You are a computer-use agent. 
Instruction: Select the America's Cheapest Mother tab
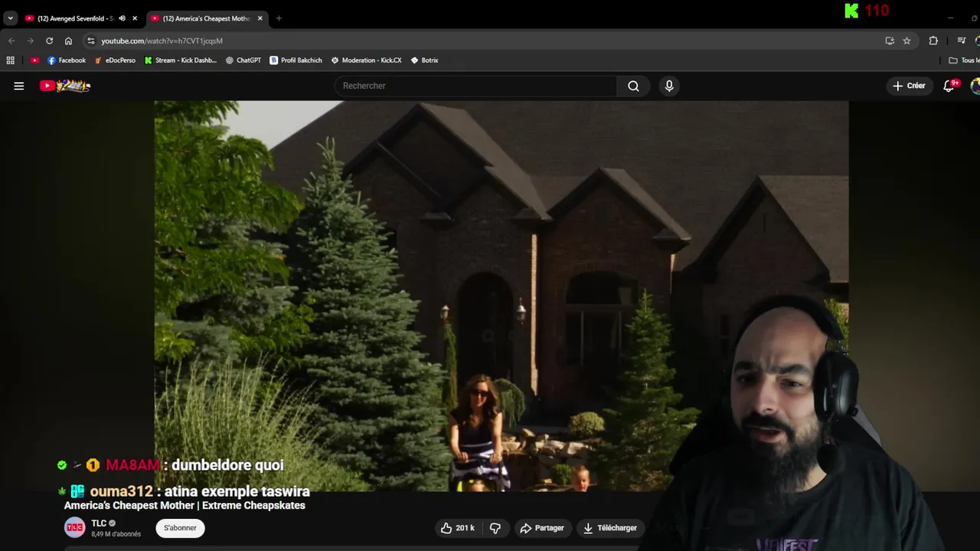coord(205,18)
